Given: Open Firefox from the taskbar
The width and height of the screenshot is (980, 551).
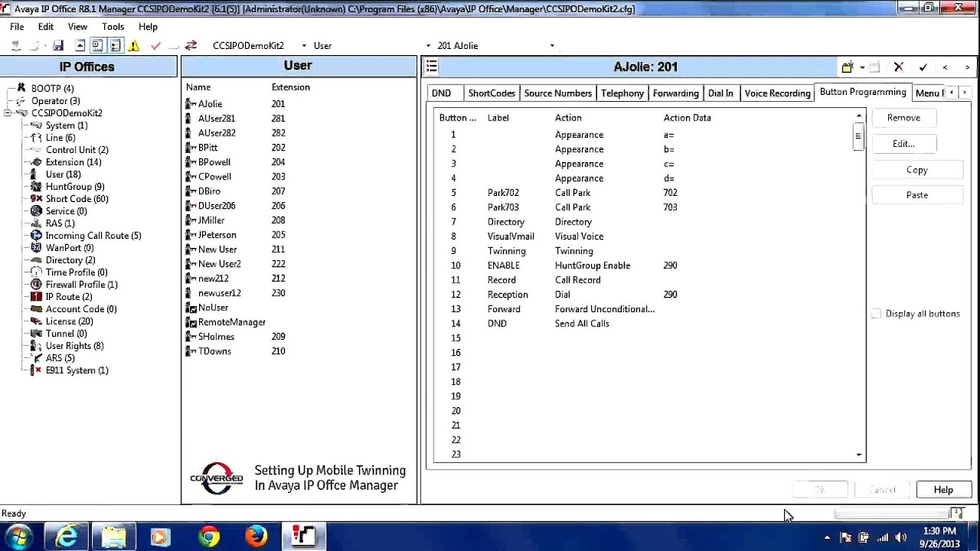Looking at the screenshot, I should pyautogui.click(x=256, y=536).
